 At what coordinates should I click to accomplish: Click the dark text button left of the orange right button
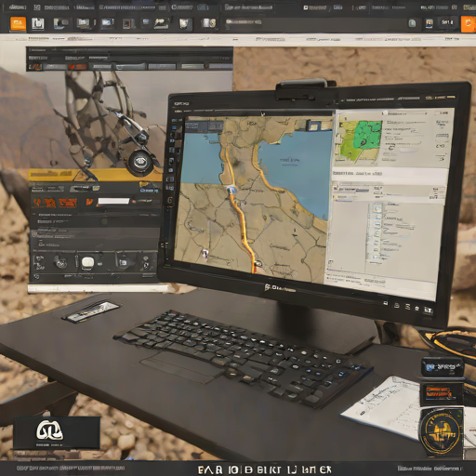tap(447, 22)
